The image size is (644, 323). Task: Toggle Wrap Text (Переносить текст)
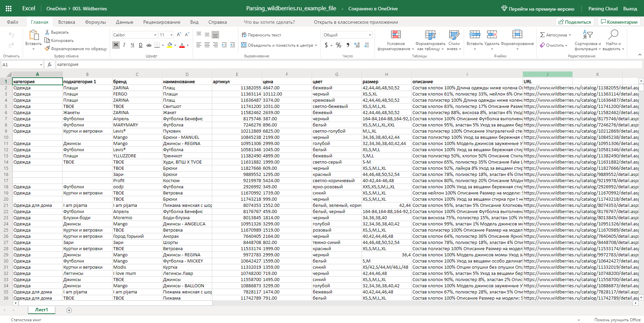261,35
